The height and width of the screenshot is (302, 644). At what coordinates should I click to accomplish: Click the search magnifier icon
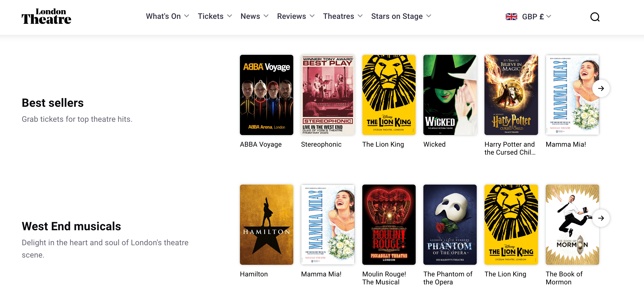tap(595, 17)
